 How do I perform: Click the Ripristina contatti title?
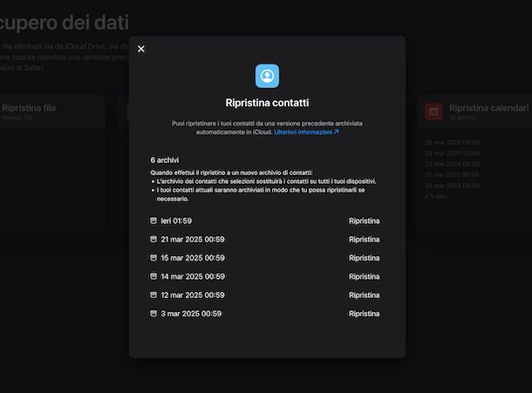267,103
